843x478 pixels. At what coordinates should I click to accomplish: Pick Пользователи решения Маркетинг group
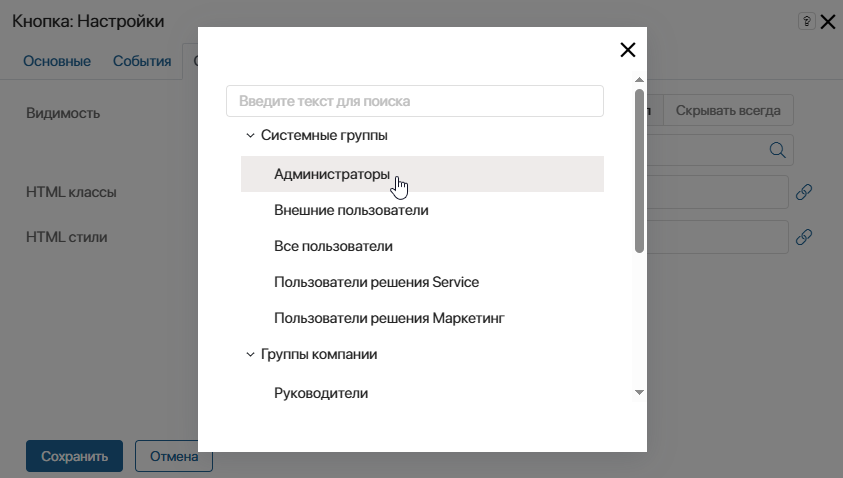point(389,318)
